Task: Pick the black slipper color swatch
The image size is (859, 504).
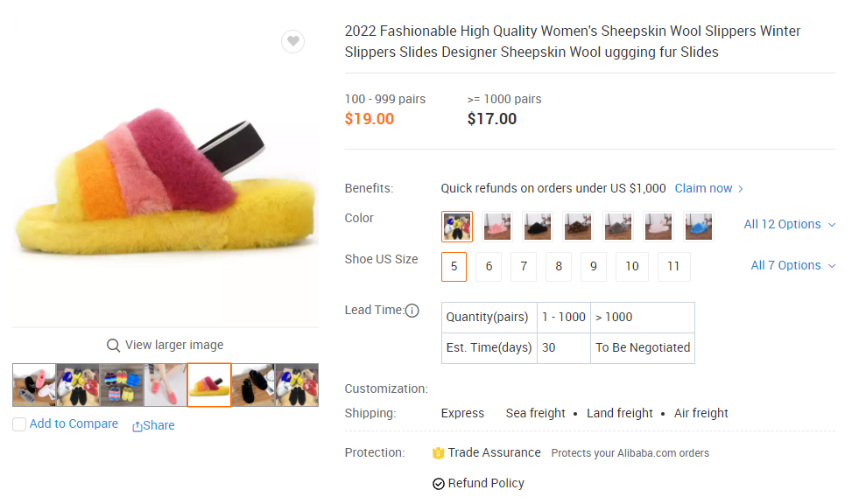Action: click(x=538, y=227)
